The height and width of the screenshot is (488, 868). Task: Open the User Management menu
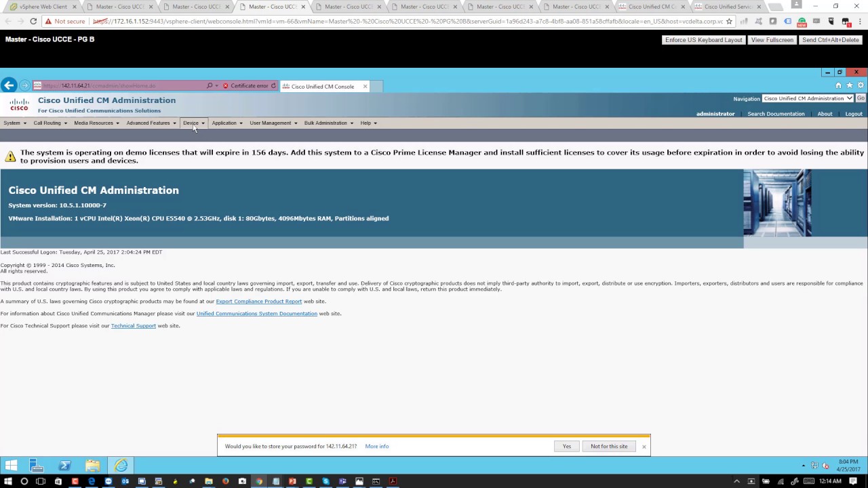[x=273, y=123]
